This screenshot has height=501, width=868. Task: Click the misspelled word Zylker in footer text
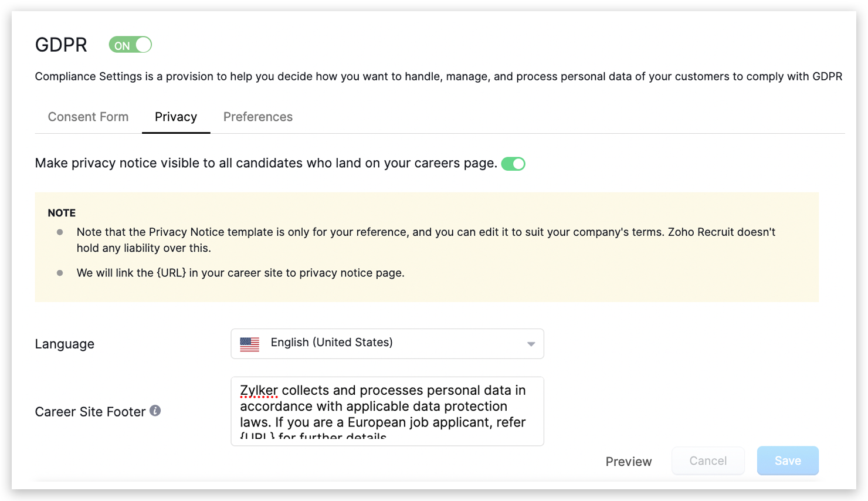[x=259, y=391]
